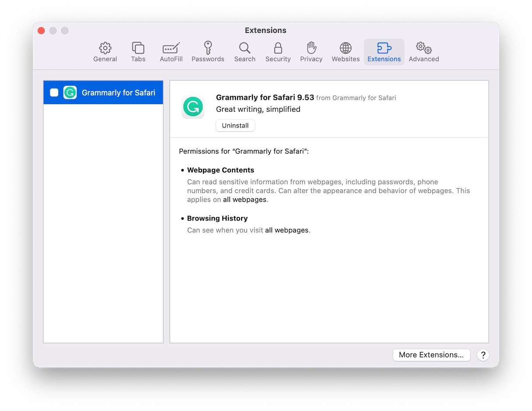The width and height of the screenshot is (532, 411).
Task: Enable the Grammarly for Safari checkbox
Action: pyautogui.click(x=54, y=92)
